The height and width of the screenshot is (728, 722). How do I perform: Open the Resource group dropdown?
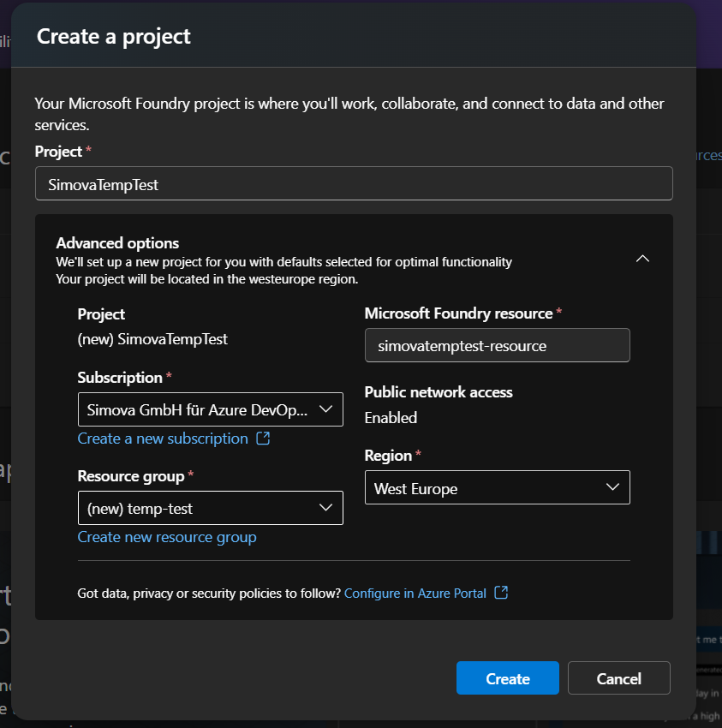pyautogui.click(x=211, y=508)
